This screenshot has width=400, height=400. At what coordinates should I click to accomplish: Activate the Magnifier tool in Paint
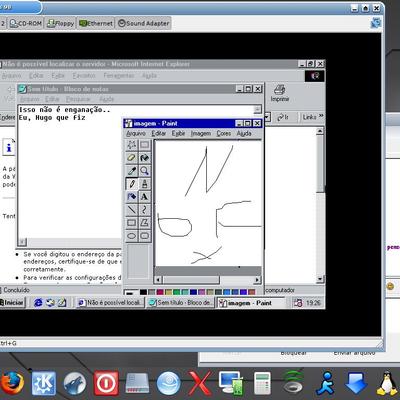[x=144, y=171]
